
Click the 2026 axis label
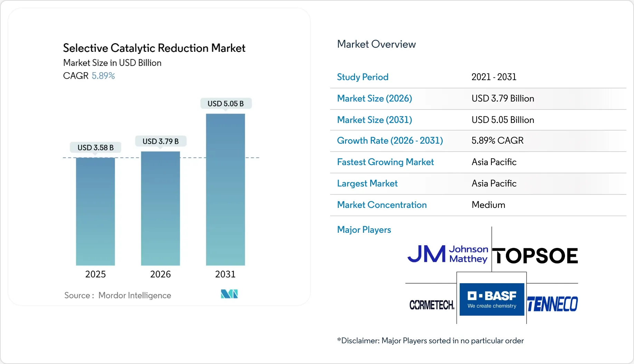(160, 274)
